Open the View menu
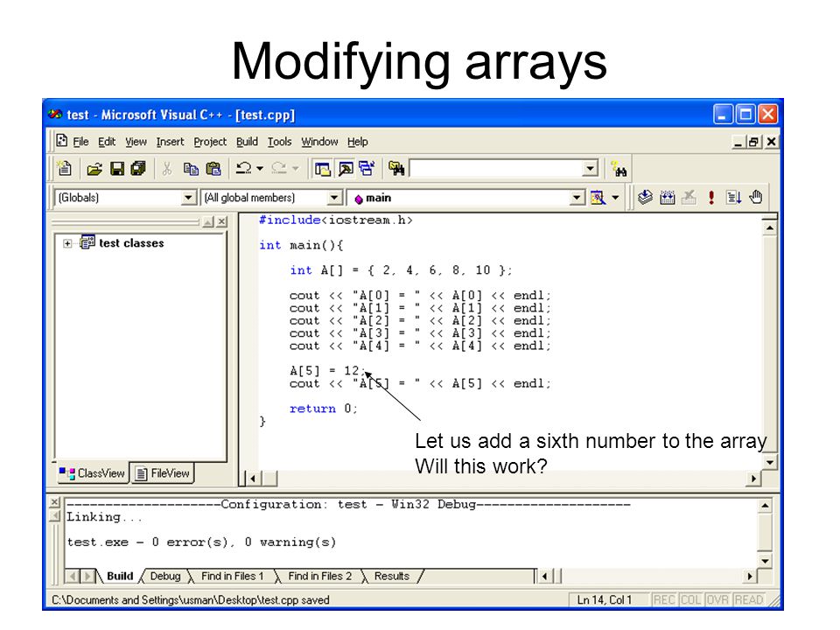840x630 pixels. tap(136, 142)
